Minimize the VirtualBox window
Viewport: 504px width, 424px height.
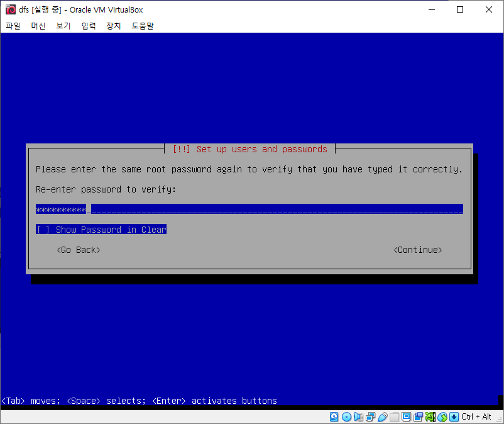click(432, 9)
